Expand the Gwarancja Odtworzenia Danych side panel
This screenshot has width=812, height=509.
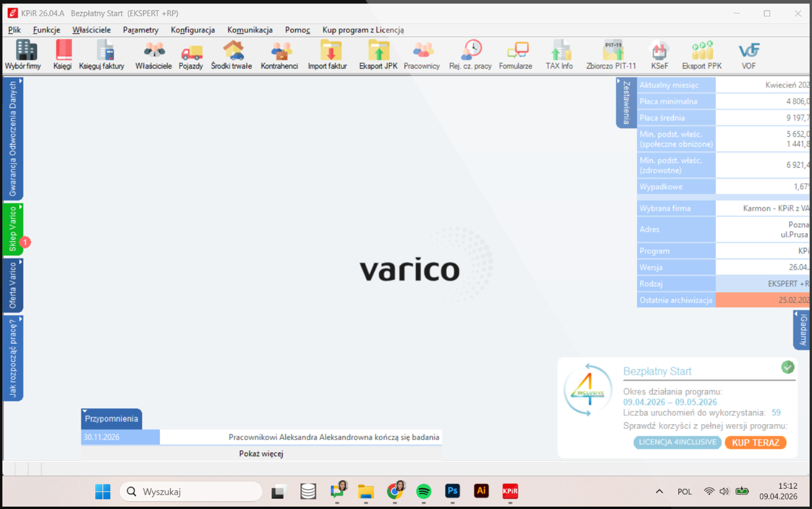tap(13, 139)
